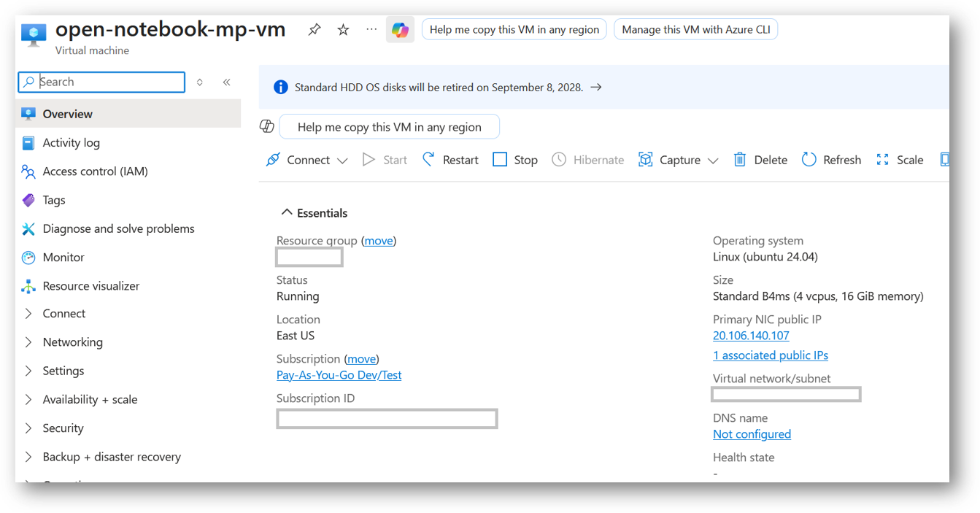Image resolution: width=980 pixels, height=513 pixels.
Task: Expand Backup + disaster recovery section
Action: pyautogui.click(x=28, y=457)
